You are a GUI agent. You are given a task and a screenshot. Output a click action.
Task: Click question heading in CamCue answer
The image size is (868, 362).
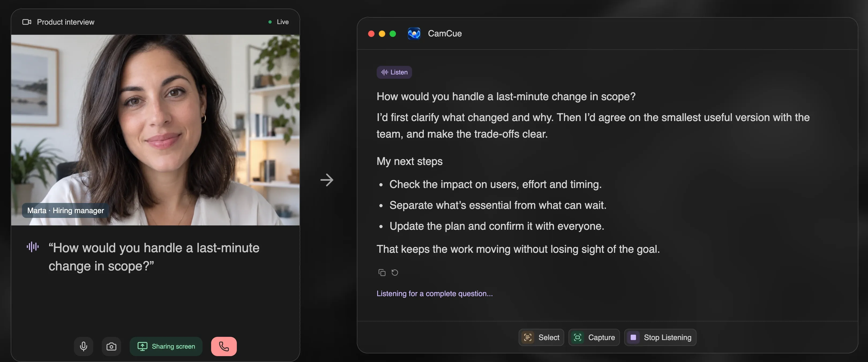506,97
